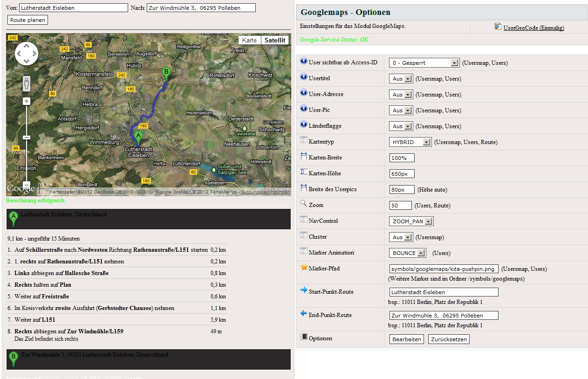The width and height of the screenshot is (588, 379).
Task: Open the Kartentyp HYBRID dropdown
Action: pos(410,142)
